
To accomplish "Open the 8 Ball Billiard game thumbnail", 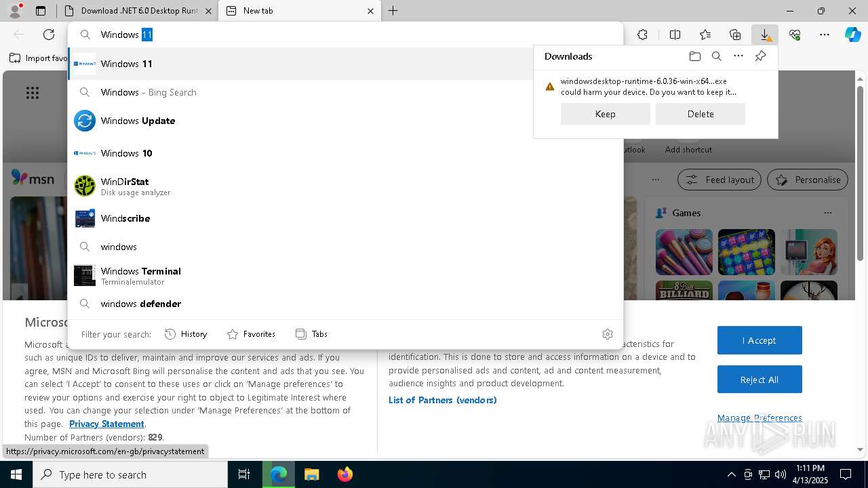I will coord(684,290).
